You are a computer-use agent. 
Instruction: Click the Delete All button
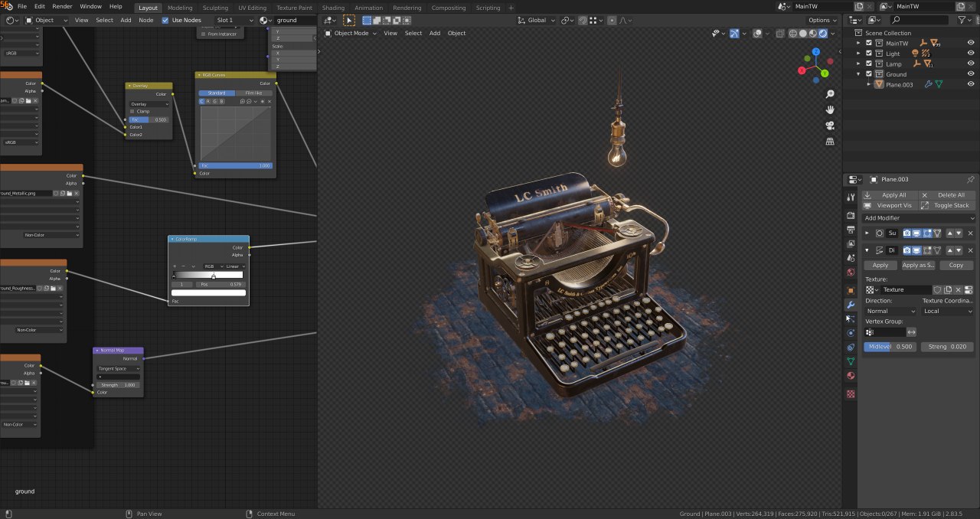coord(947,195)
